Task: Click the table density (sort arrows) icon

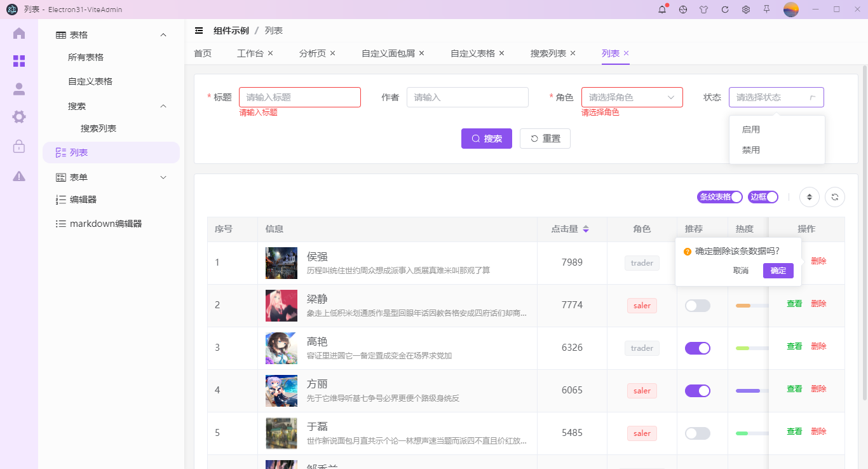Action: pyautogui.click(x=809, y=197)
